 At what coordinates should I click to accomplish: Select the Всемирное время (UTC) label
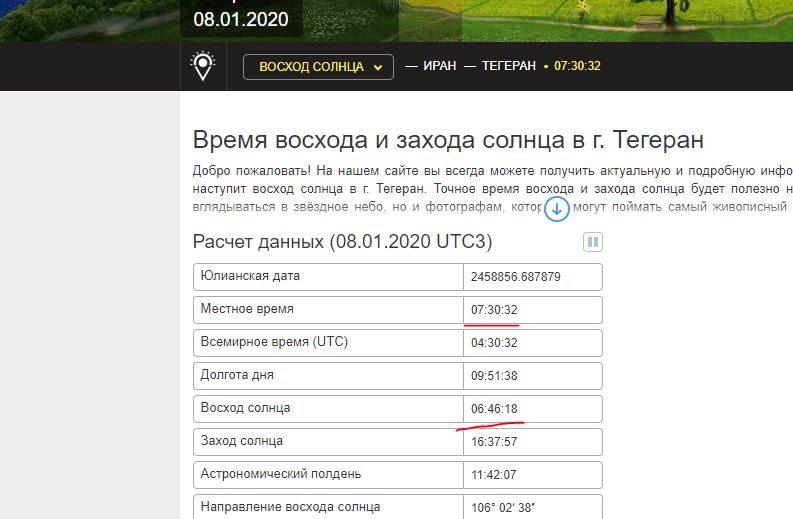click(x=274, y=341)
